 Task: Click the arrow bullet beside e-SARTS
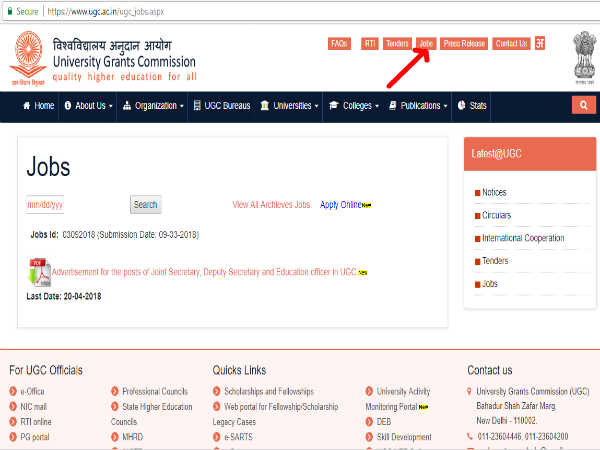pos(217,437)
